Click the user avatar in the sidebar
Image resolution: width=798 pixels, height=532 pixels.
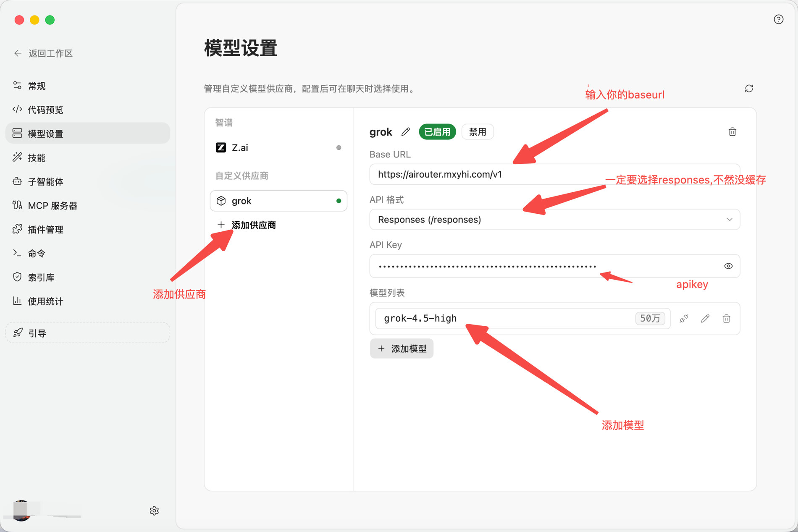click(x=21, y=511)
